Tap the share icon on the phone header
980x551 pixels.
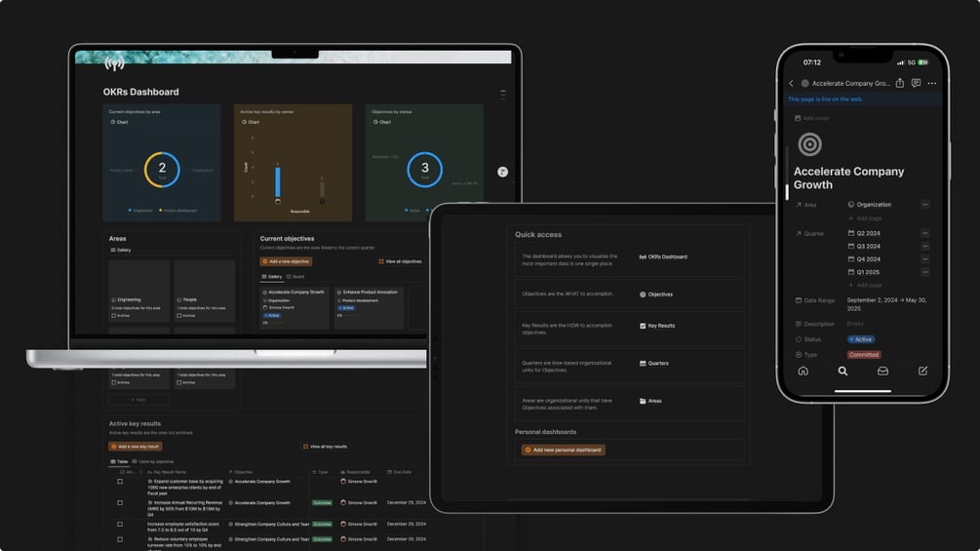(899, 83)
